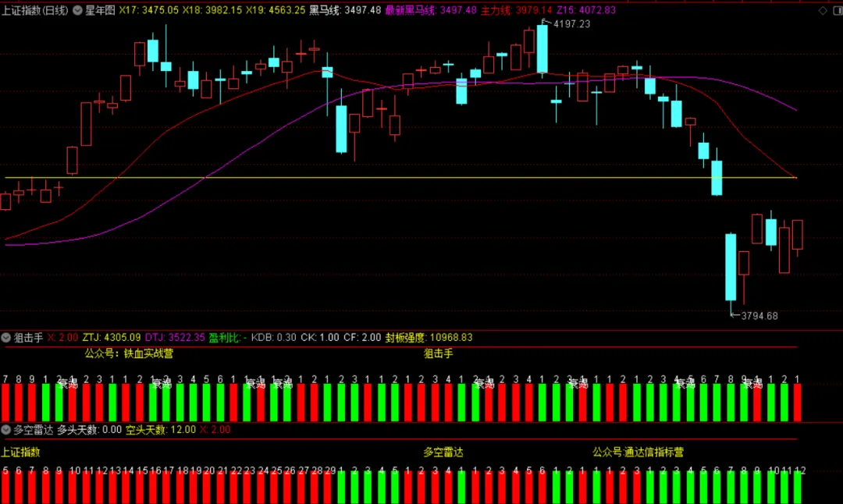This screenshot has width=843, height=504.
Task: Click the 4197.23 high price label
Action: click(571, 24)
